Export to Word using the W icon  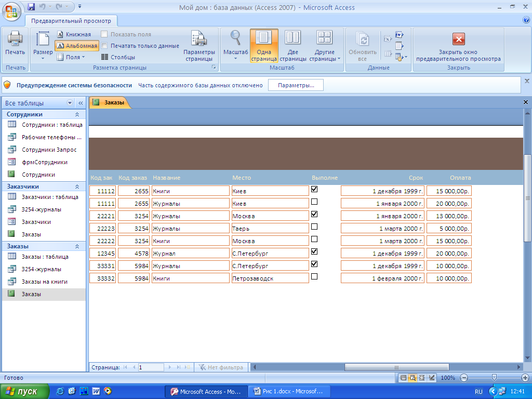(x=399, y=35)
